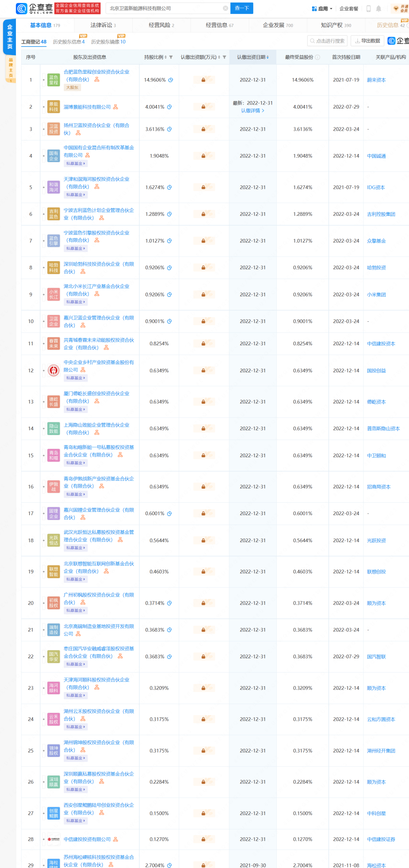Open equity structure icon for 合肥蓝色里程创业投资合伙企业

coord(97,79)
